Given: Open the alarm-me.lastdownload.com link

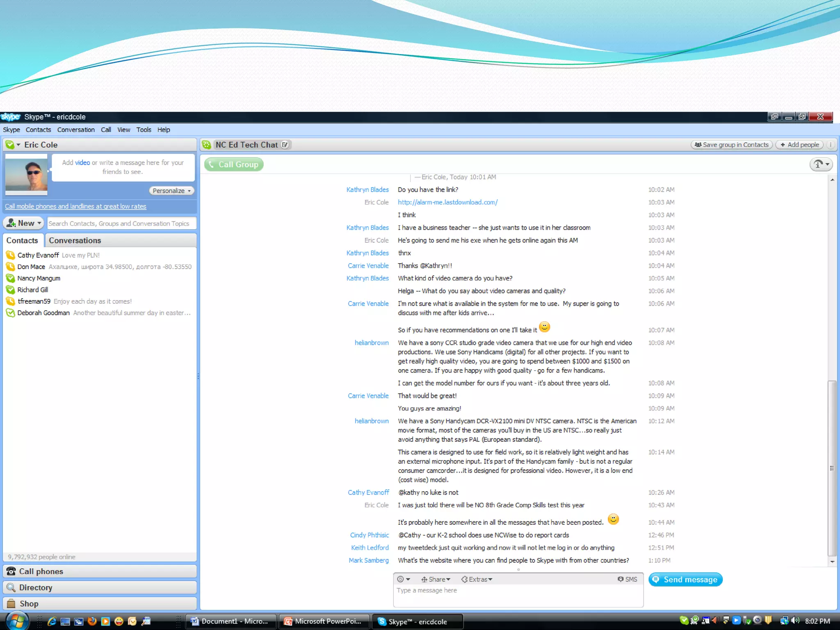Looking at the screenshot, I should point(447,202).
